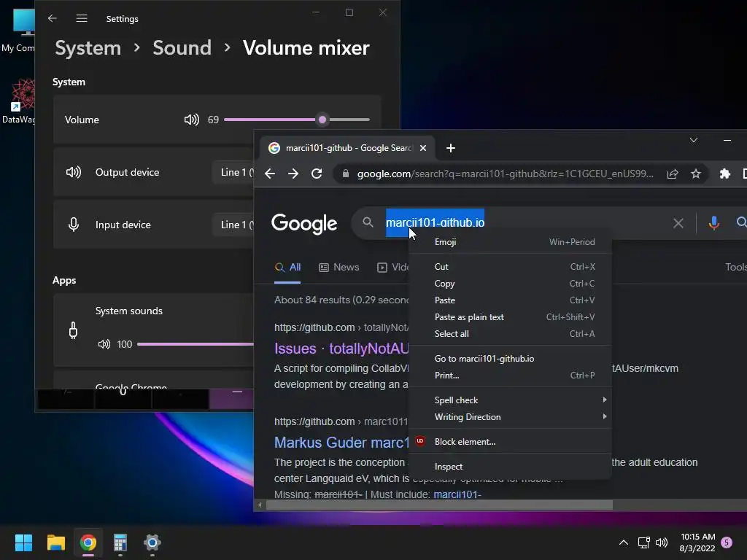Choose Copy in context menu
Image resolution: width=747 pixels, height=560 pixels.
510,284
